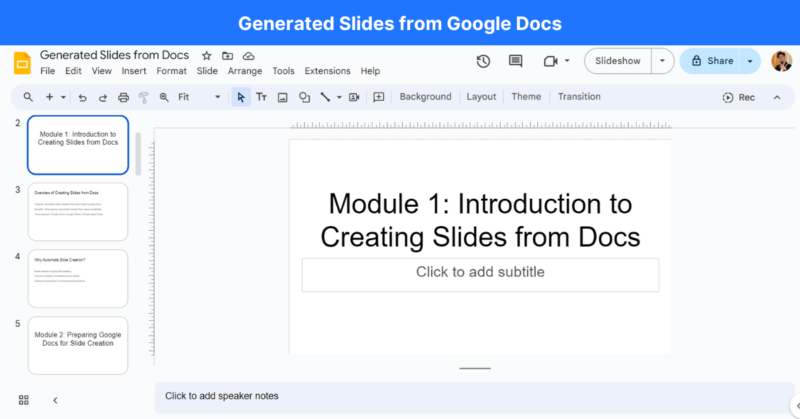Click to add subtitle placeholder

480,275
